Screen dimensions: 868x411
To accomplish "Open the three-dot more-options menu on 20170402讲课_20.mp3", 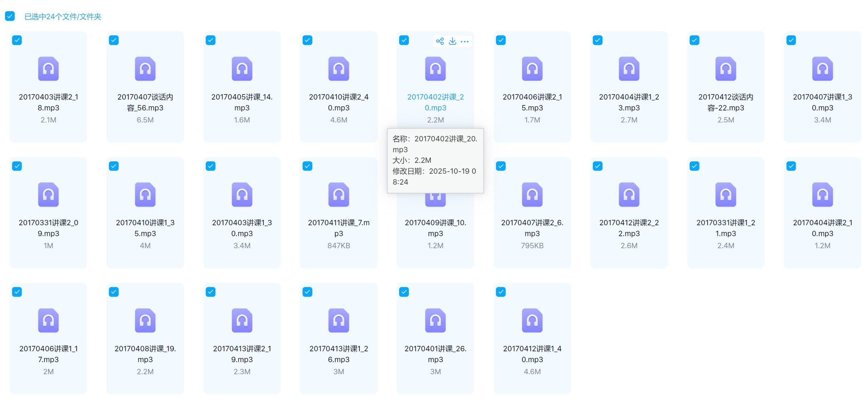I will point(465,41).
